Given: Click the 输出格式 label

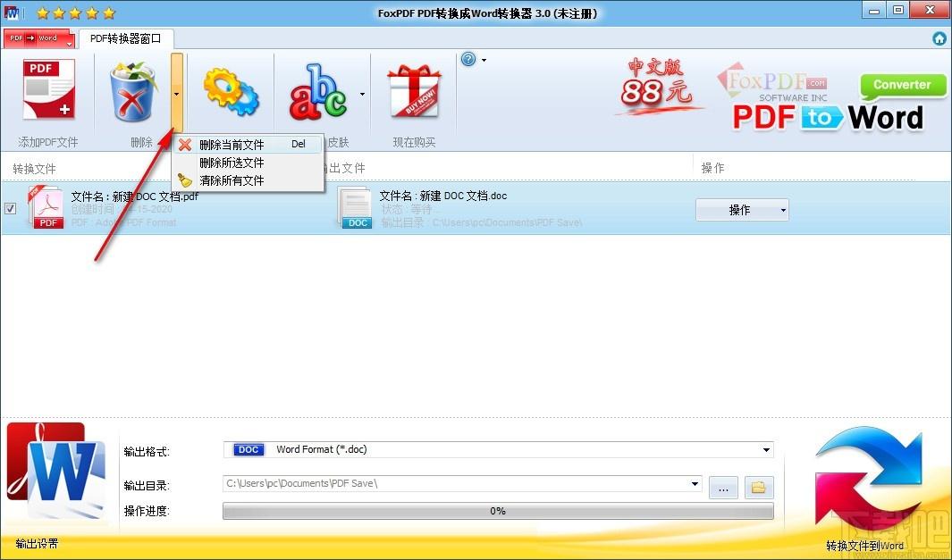Looking at the screenshot, I should [x=147, y=451].
